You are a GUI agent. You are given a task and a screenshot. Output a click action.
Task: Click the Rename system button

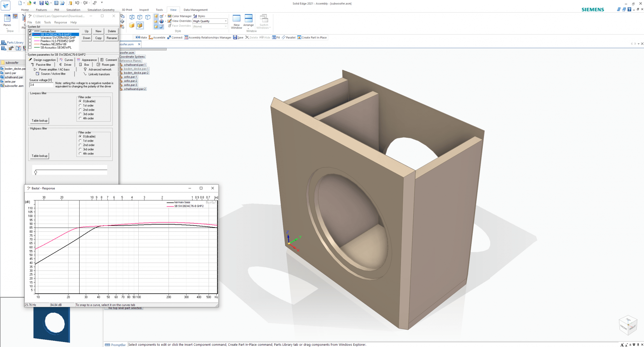coord(112,38)
